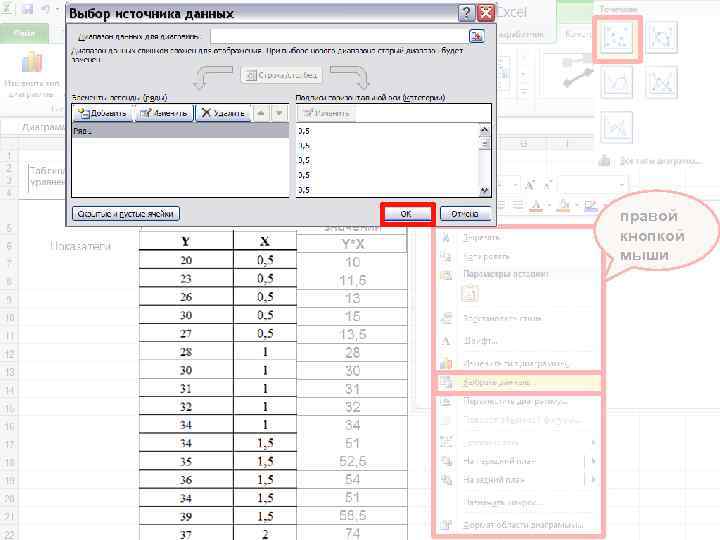Screen dimensions: 720x540
Task: Choose scatter with smooth lines chart type
Action: (x=617, y=82)
